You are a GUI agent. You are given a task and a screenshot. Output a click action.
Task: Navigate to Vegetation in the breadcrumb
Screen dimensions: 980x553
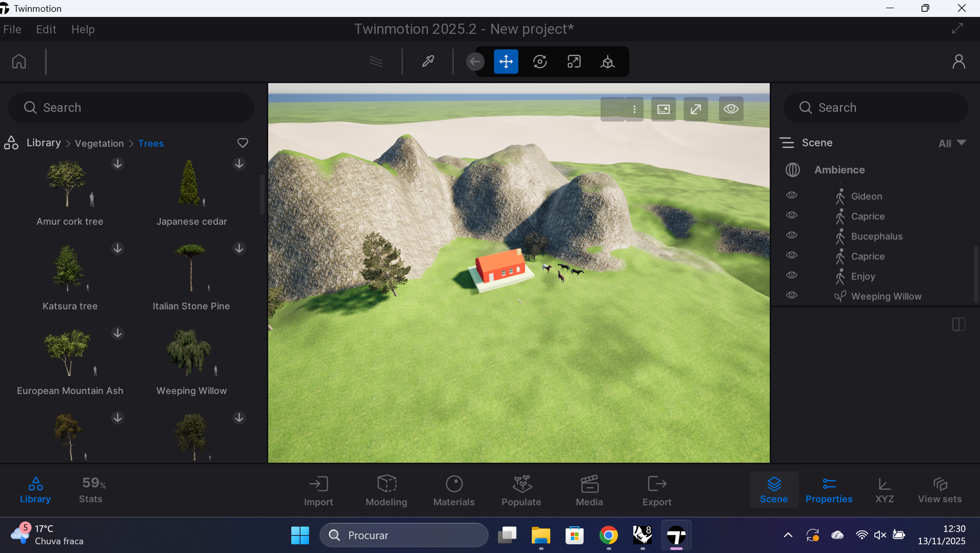point(99,144)
